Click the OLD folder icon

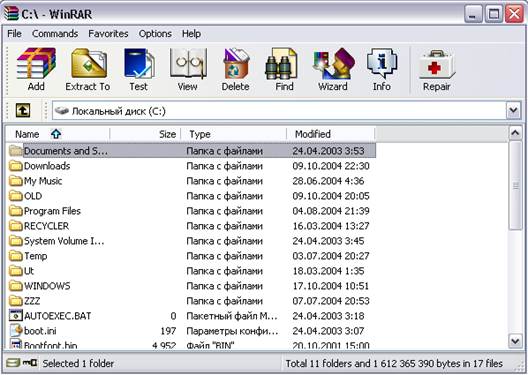click(x=15, y=196)
